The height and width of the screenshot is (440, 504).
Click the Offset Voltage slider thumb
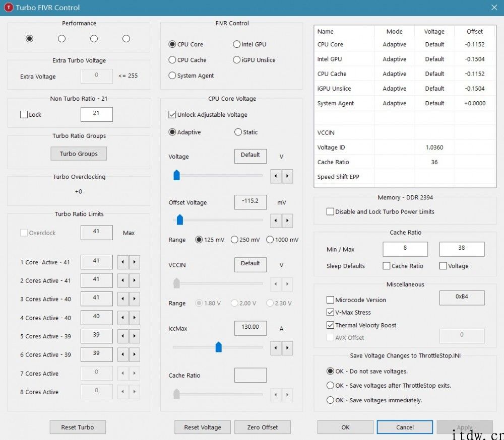180,219
